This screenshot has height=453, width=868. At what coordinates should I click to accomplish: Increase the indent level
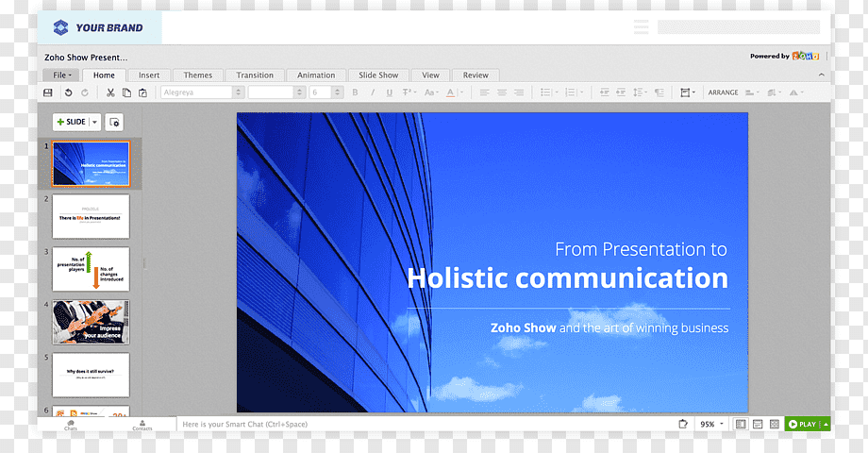coord(621,92)
